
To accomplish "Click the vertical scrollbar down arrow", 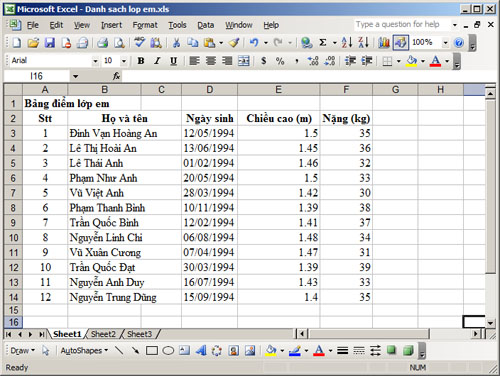I will point(490,323).
